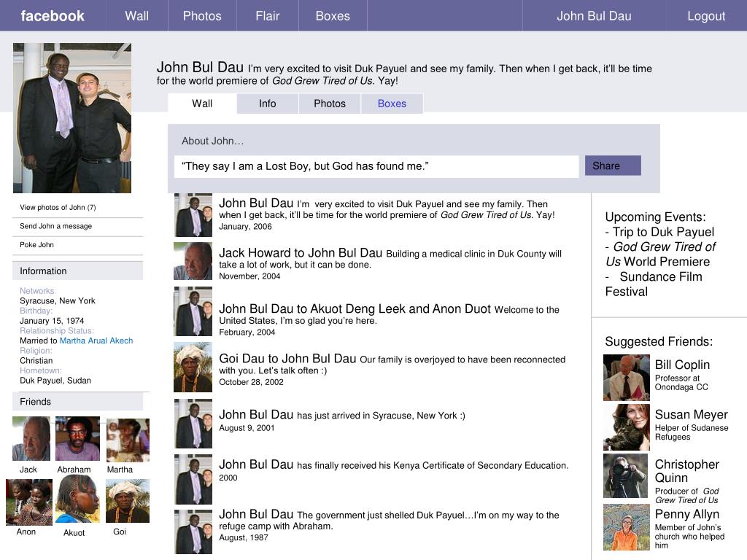The width and height of the screenshot is (747, 560).
Task: Open Boxes in the top navigation bar
Action: 333,16
